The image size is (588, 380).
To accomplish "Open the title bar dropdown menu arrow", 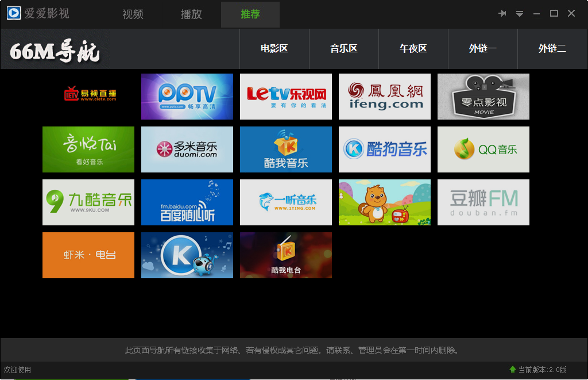I will pyautogui.click(x=519, y=14).
